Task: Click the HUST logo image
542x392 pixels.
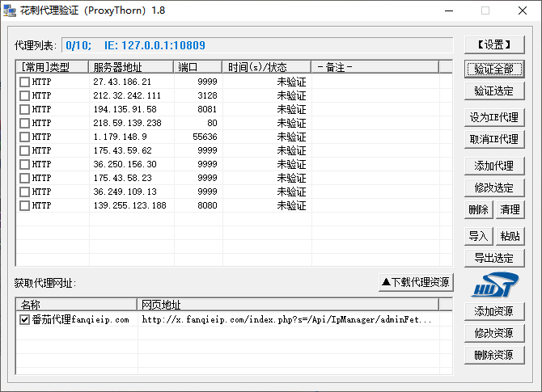Action: tap(494, 285)
